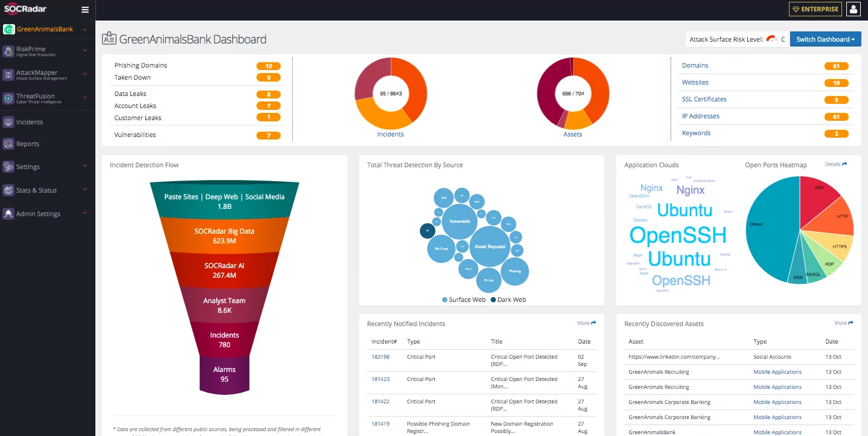Viewport: 868px width, 436px height.
Task: Click the Surface Web legend dot
Action: click(445, 300)
